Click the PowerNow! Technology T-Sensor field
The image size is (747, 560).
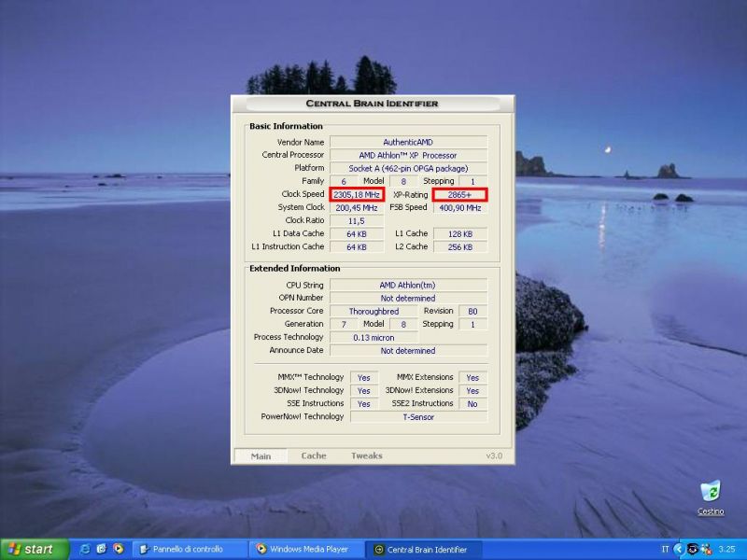point(418,416)
